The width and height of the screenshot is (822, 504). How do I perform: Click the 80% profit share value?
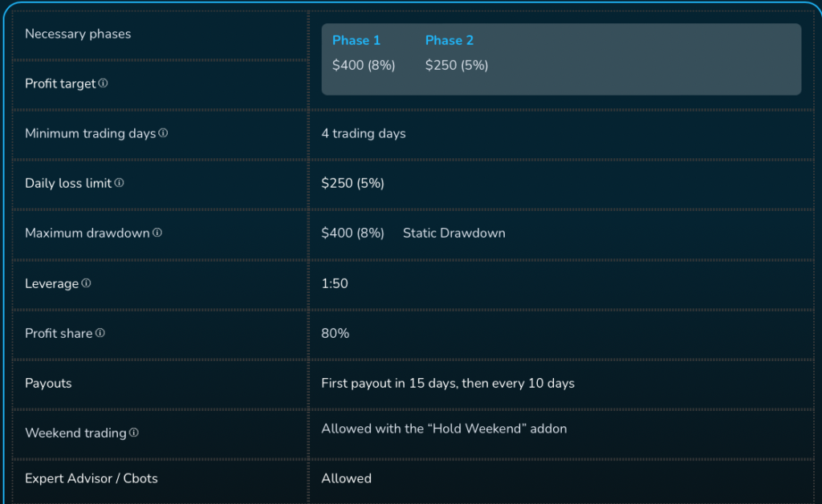pos(336,333)
